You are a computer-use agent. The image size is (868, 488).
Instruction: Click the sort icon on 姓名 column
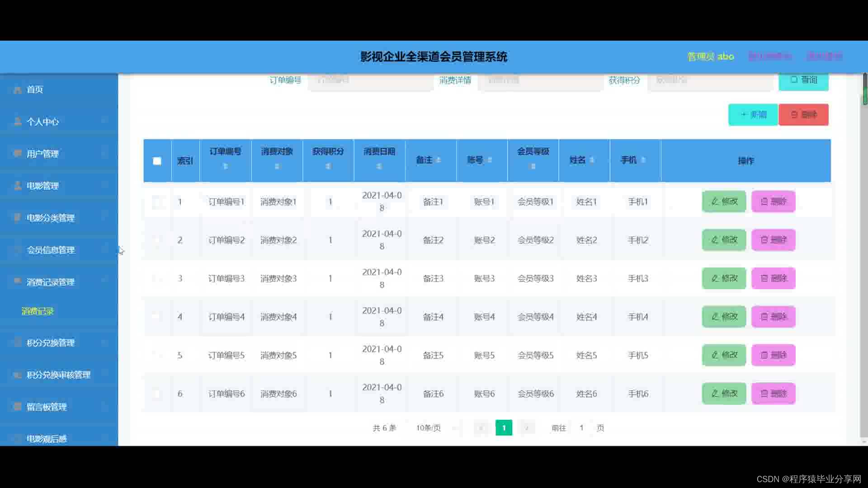click(x=592, y=160)
